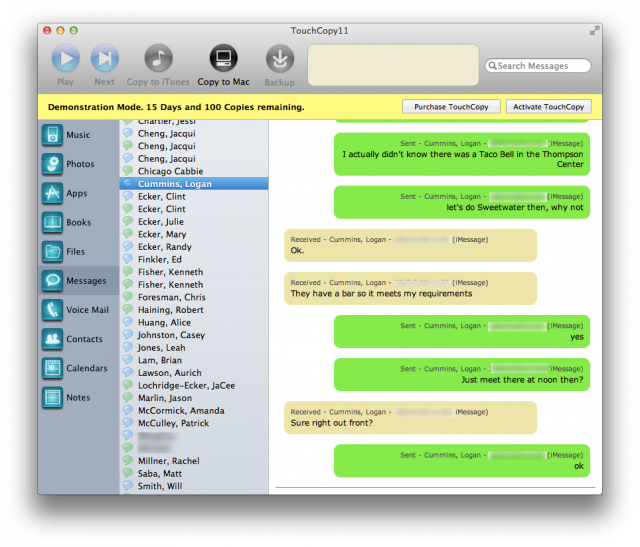Select the Lochridge-Ecker, JaCee conversation

pyautogui.click(x=194, y=386)
